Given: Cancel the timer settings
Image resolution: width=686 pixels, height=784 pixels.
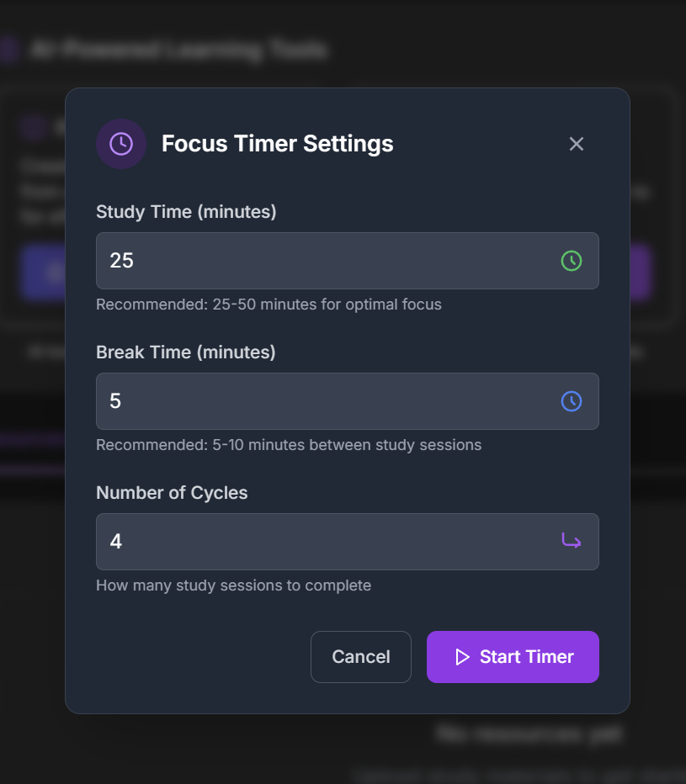Looking at the screenshot, I should click(x=361, y=657).
